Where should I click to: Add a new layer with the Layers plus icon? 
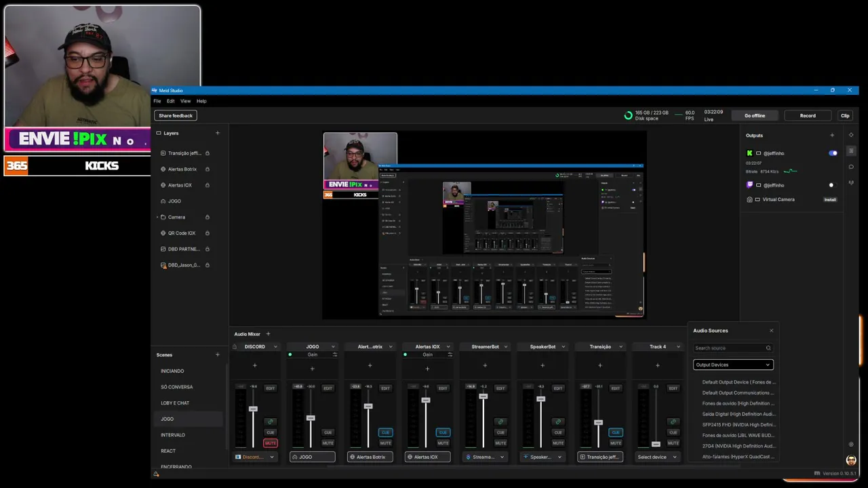pyautogui.click(x=218, y=133)
